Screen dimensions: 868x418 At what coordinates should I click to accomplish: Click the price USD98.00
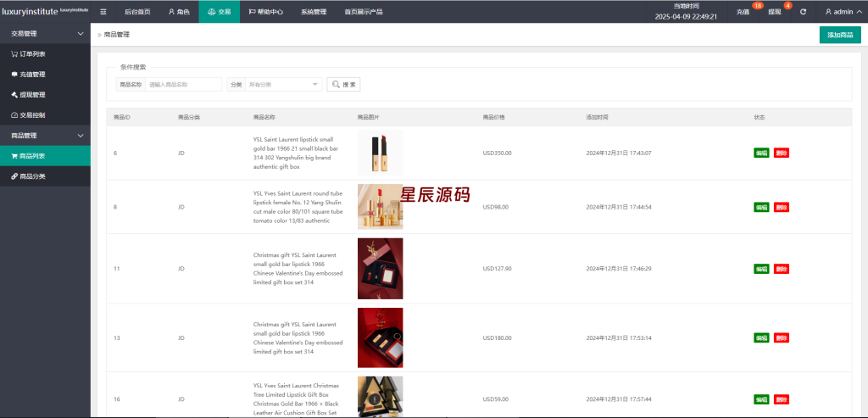[x=495, y=207]
